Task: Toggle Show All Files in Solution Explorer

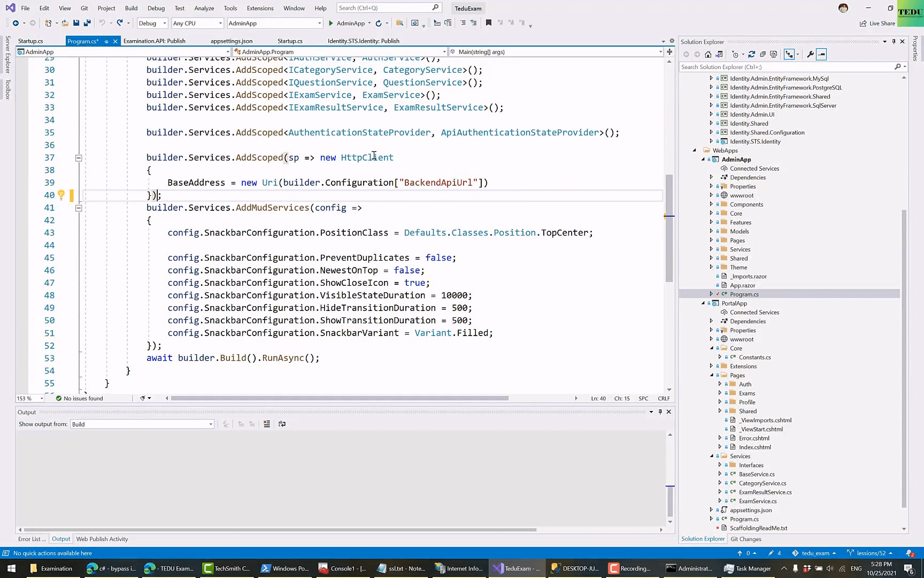Action: (774, 54)
